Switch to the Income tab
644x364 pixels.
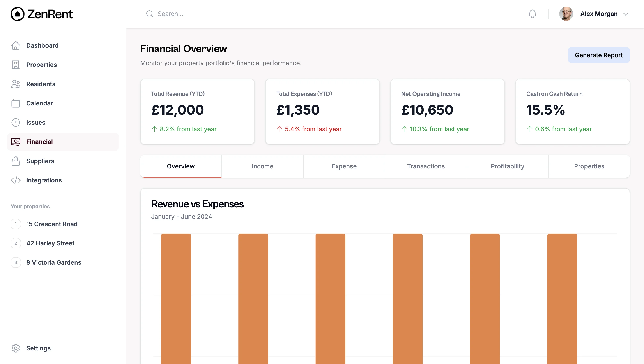tap(262, 166)
